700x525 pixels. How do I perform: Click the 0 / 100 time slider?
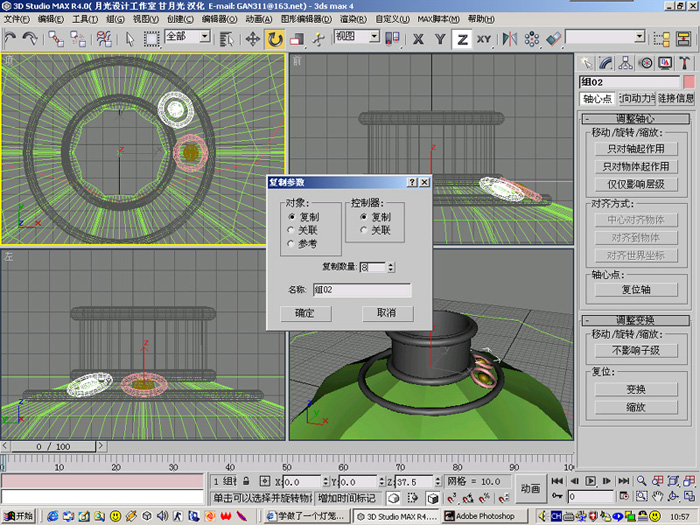click(x=53, y=446)
